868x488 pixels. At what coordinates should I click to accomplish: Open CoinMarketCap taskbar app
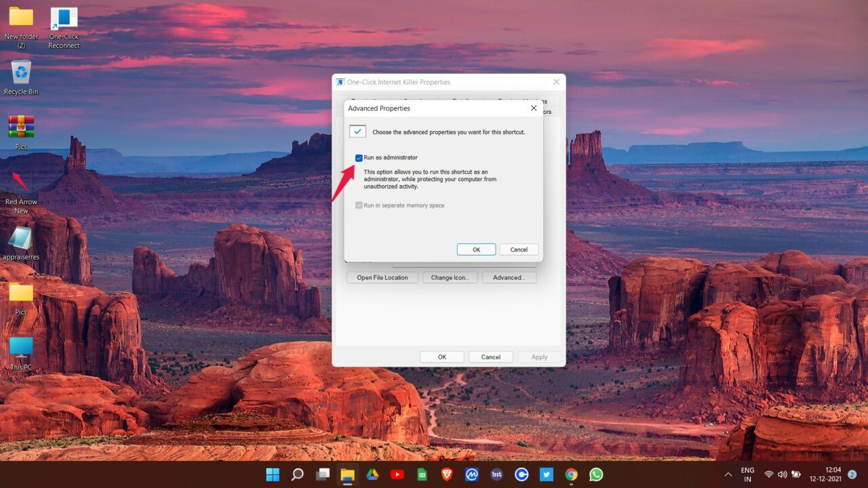click(x=472, y=474)
